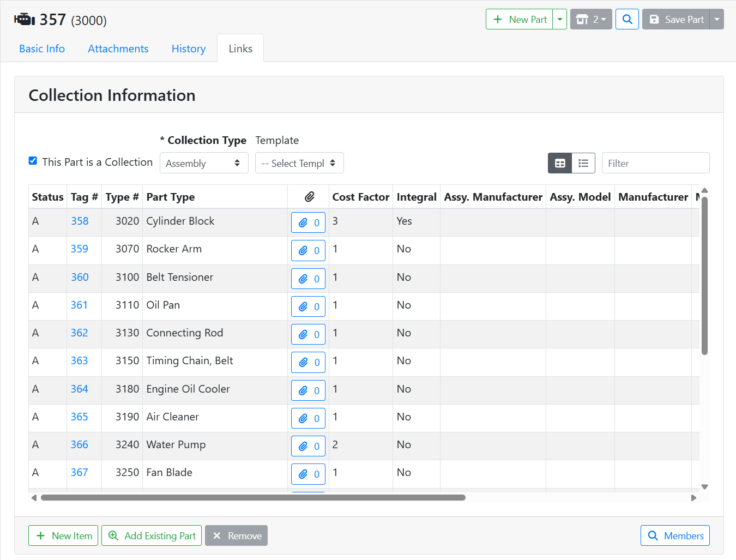The image size is (736, 560).
Task: Open attachments for Oil Pan row
Action: (308, 306)
